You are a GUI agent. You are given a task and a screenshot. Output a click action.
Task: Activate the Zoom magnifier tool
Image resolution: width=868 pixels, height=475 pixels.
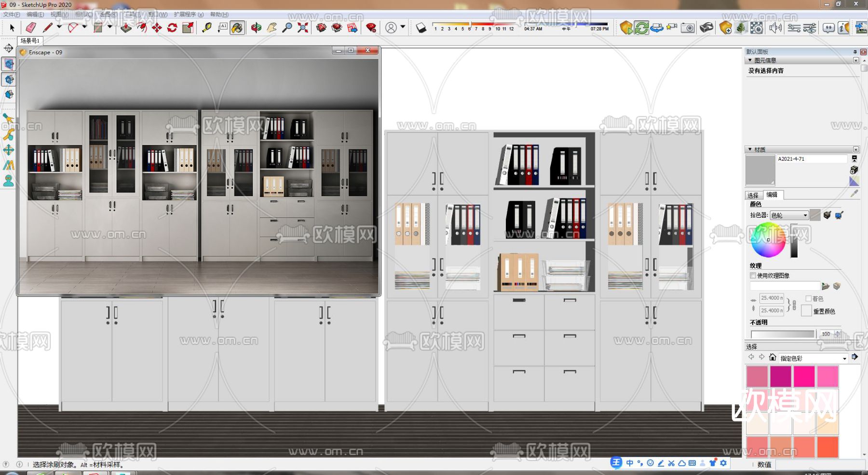287,28
